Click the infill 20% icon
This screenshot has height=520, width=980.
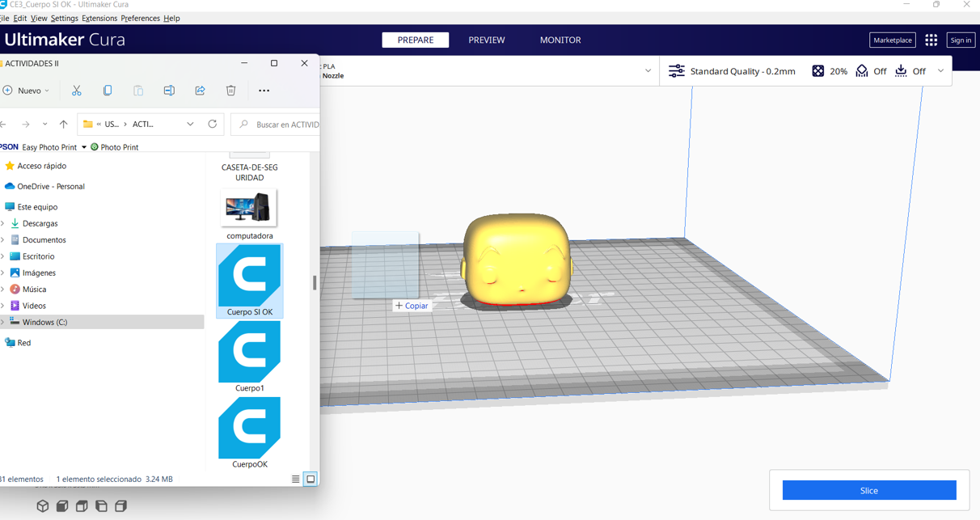pyautogui.click(x=818, y=71)
